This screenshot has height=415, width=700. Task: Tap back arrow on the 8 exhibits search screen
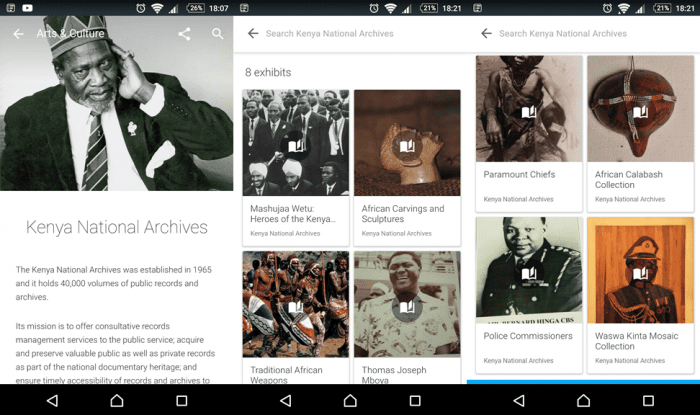coord(253,33)
